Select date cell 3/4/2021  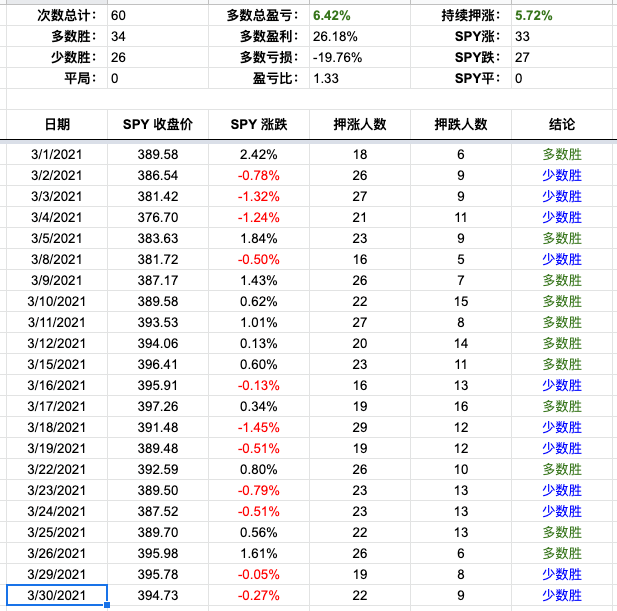tap(57, 217)
